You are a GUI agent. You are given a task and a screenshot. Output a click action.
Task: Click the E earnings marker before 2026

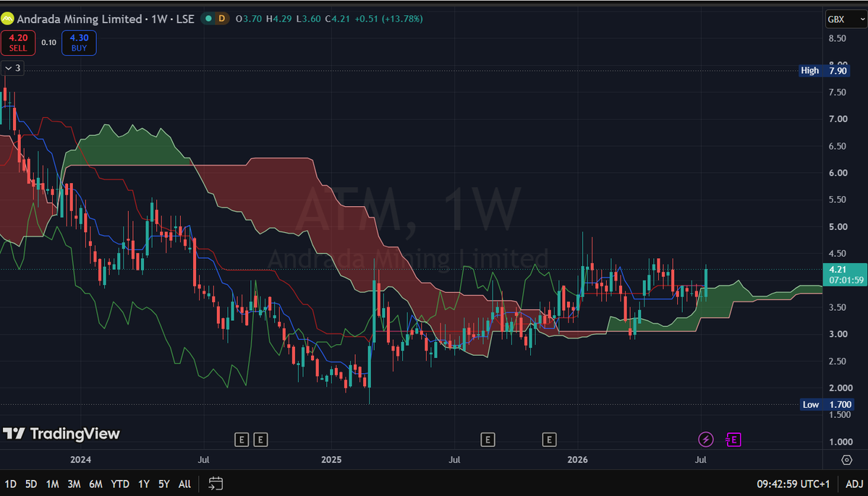pyautogui.click(x=550, y=439)
